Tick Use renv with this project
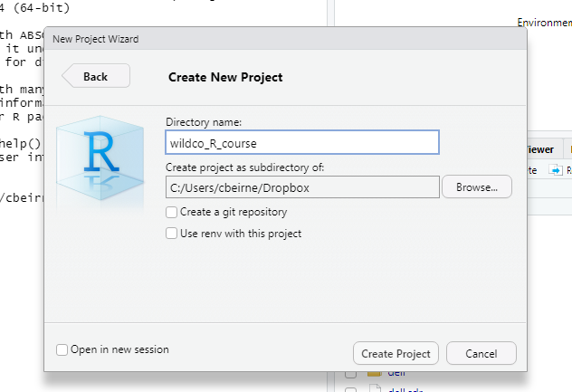The image size is (572, 392). pyautogui.click(x=171, y=234)
